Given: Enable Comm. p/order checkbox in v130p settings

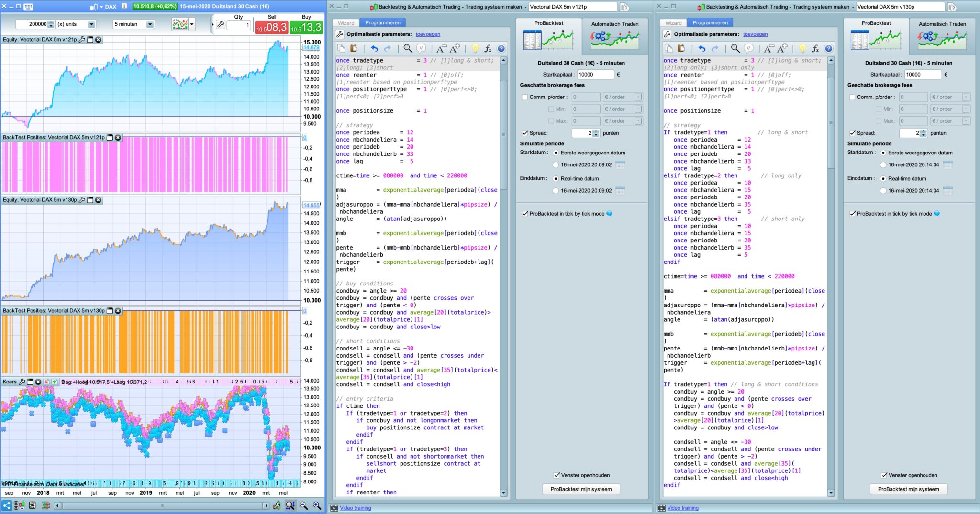Looking at the screenshot, I should click(852, 97).
